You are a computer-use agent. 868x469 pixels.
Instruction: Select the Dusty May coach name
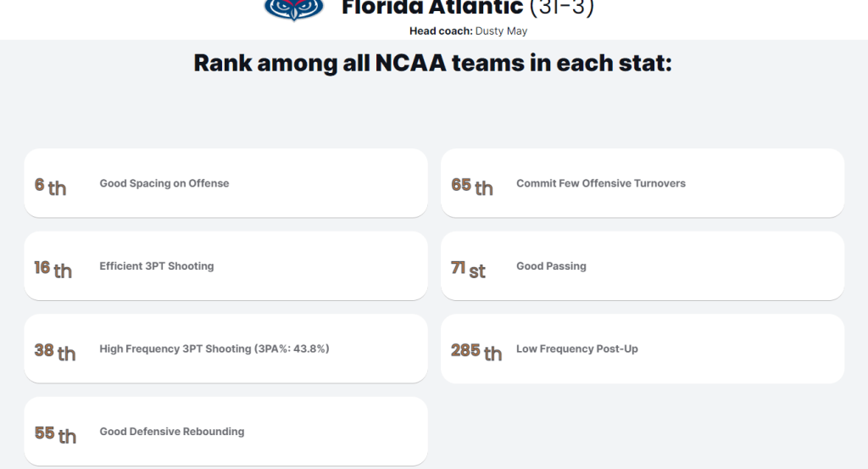coord(507,31)
